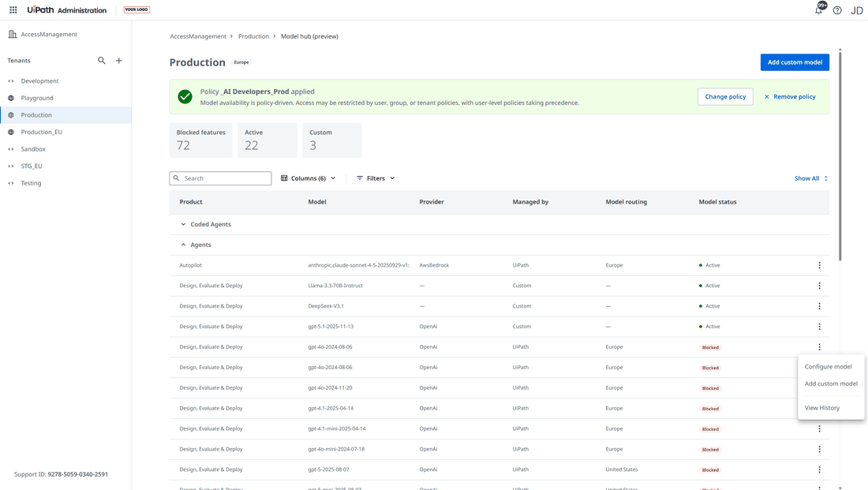
Task: Click the blue Add custom model button
Action: (x=795, y=62)
